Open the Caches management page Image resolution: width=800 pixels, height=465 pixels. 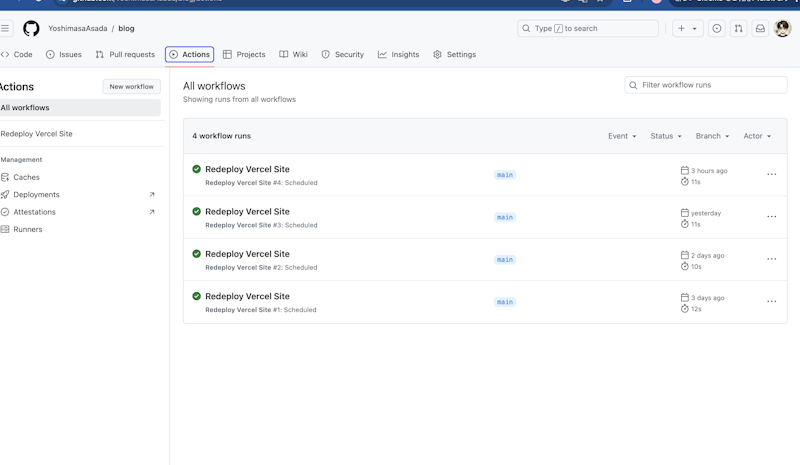(26, 177)
